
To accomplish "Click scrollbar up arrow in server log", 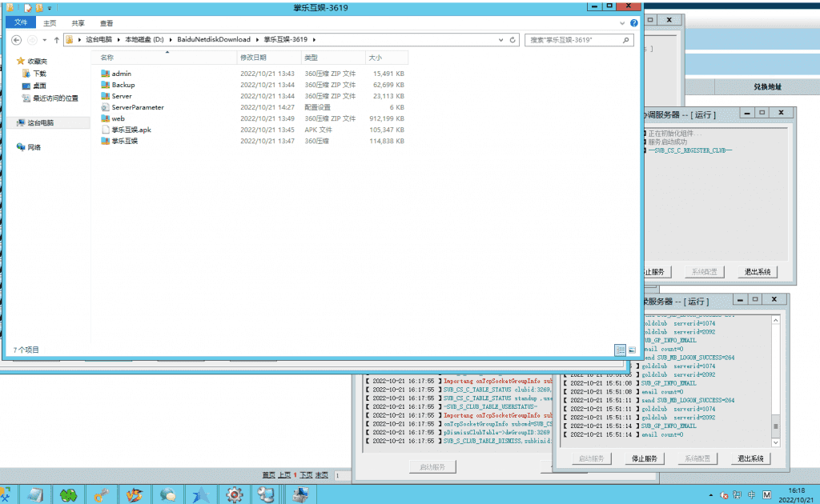I will pos(775,320).
